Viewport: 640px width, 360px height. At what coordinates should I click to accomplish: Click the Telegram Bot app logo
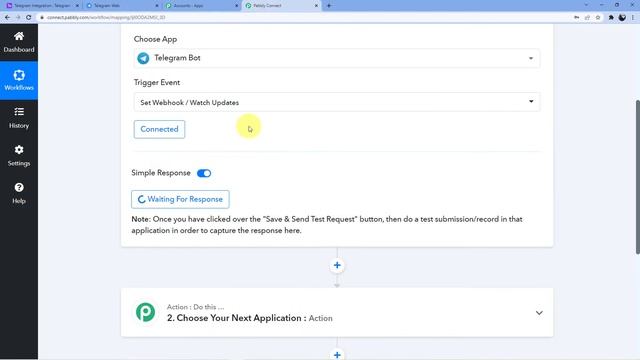coord(143,58)
